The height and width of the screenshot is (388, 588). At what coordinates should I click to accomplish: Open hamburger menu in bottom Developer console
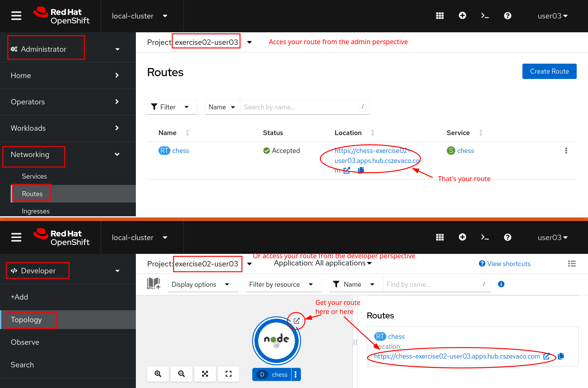click(x=16, y=237)
